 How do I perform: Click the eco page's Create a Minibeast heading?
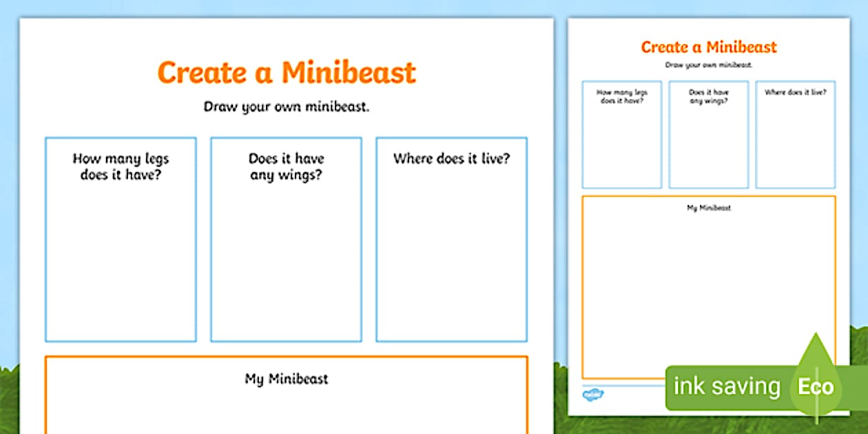[708, 47]
